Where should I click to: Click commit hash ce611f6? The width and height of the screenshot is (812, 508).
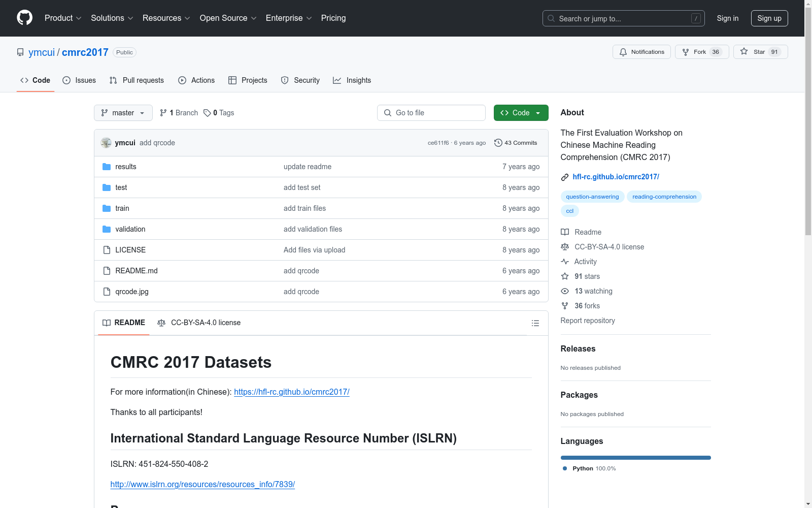(438, 143)
